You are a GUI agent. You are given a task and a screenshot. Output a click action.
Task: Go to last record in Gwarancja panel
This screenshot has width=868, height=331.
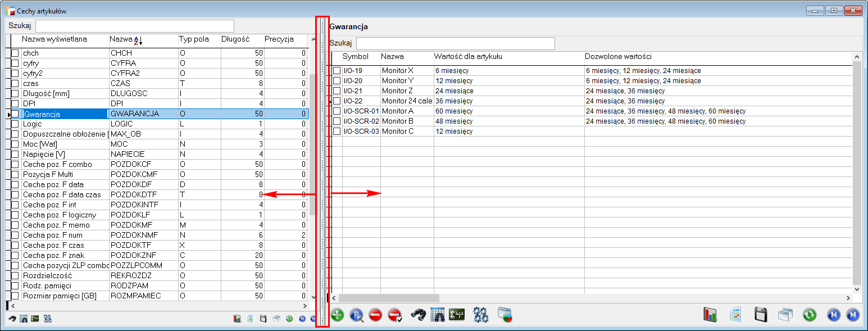coord(853,315)
